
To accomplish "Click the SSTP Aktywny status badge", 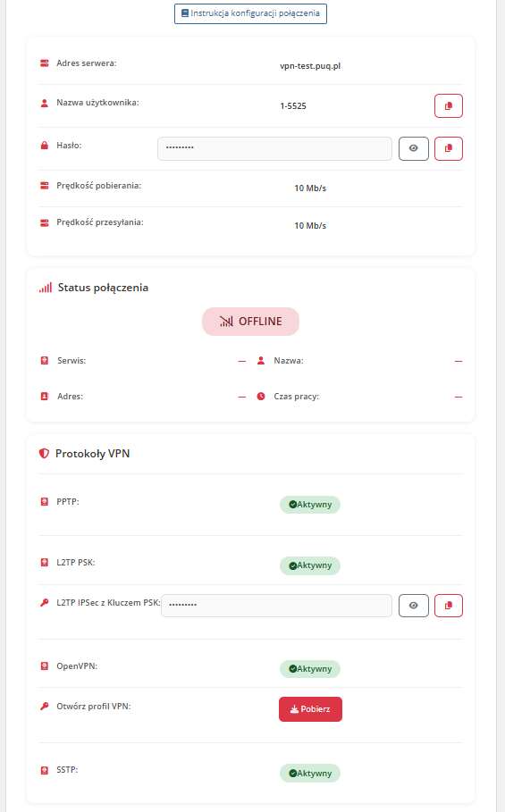I will pyautogui.click(x=310, y=774).
